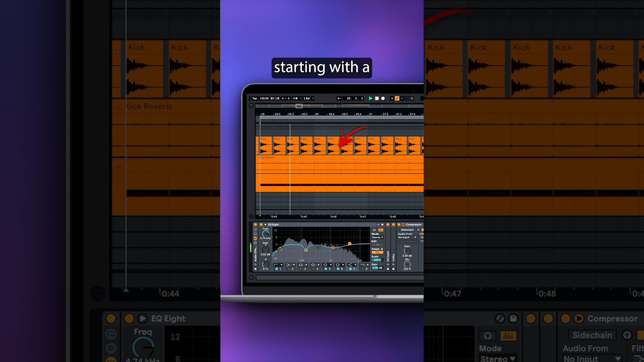Click the Edit A button
Screen dimensions: 644x362
(x=377, y=245)
